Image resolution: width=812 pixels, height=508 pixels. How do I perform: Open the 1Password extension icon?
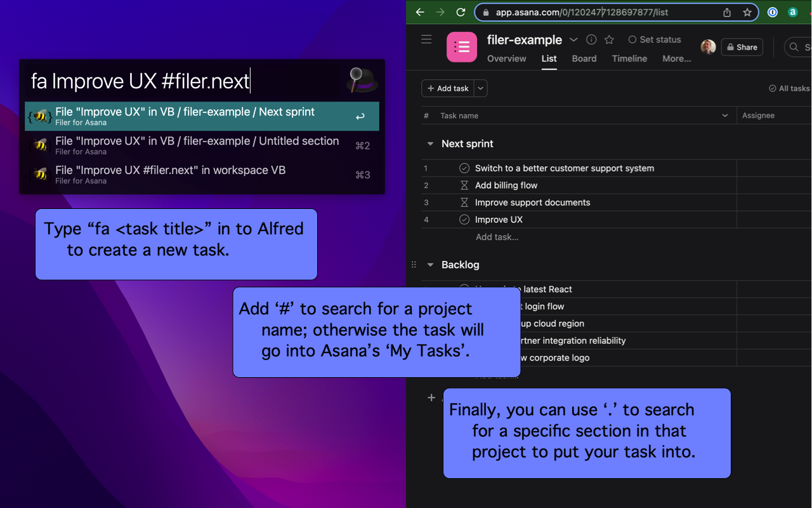tap(772, 12)
